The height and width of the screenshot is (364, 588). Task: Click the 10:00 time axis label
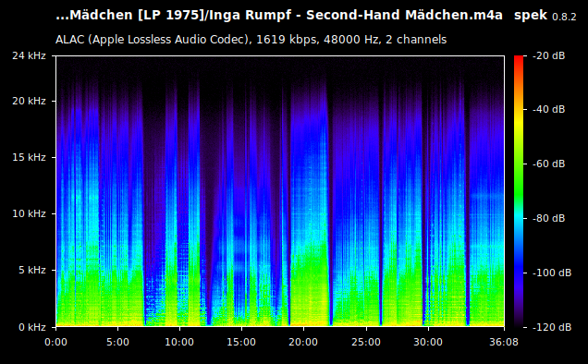click(x=179, y=342)
